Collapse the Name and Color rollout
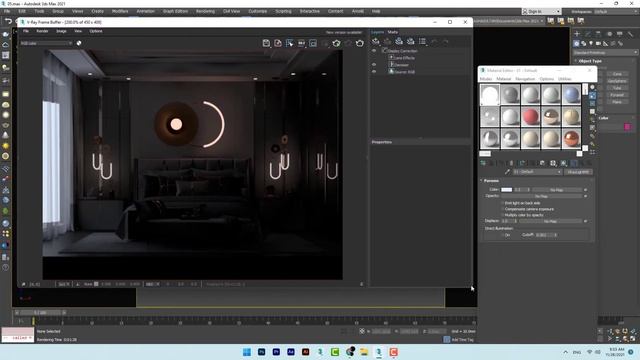Viewport: 640px width, 360px height. click(x=604, y=118)
